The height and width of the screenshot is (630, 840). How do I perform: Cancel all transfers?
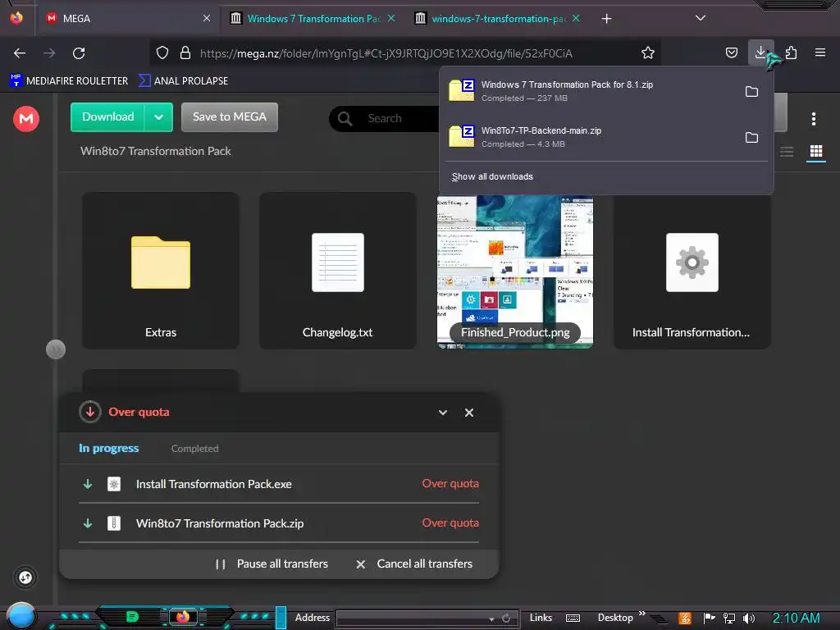coord(414,564)
